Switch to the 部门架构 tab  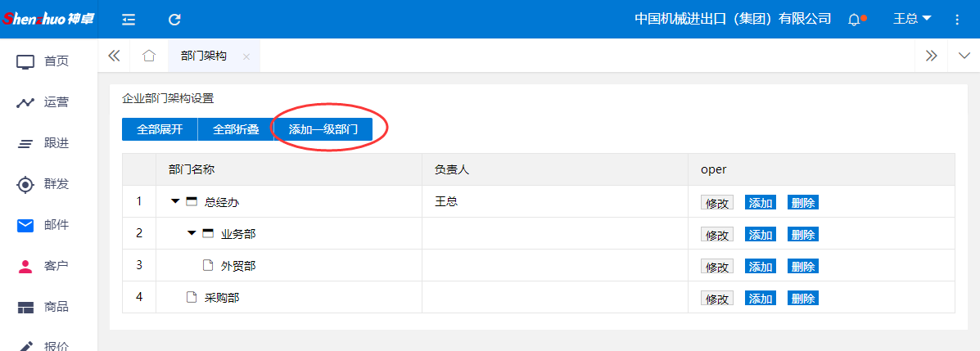pyautogui.click(x=203, y=56)
